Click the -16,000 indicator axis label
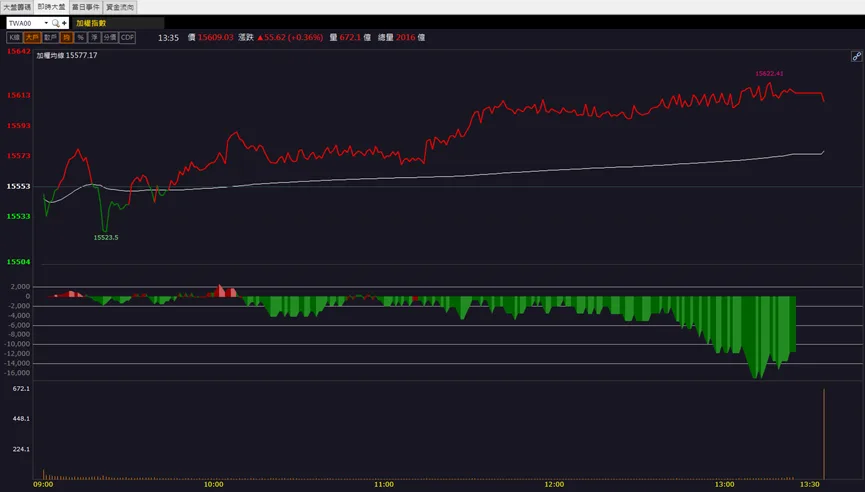This screenshot has height=492, width=865. point(19,373)
